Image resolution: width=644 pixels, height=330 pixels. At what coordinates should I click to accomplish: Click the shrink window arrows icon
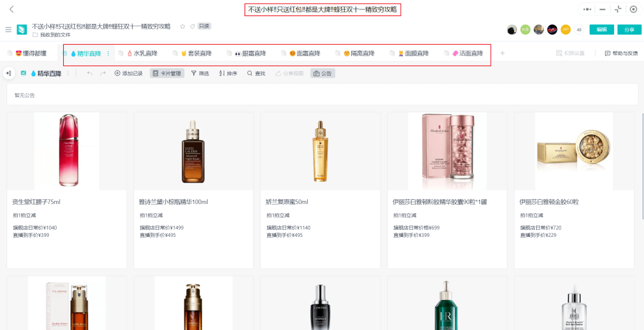(x=618, y=9)
